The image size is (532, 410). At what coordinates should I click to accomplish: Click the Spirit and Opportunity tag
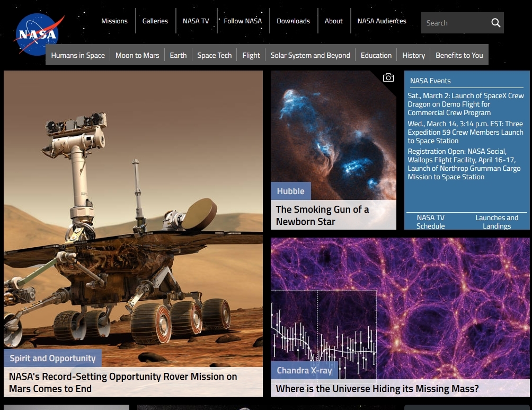tap(52, 358)
